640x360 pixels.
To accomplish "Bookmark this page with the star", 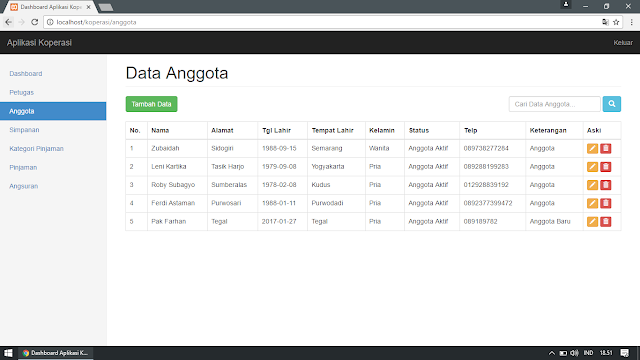I will 616,22.
